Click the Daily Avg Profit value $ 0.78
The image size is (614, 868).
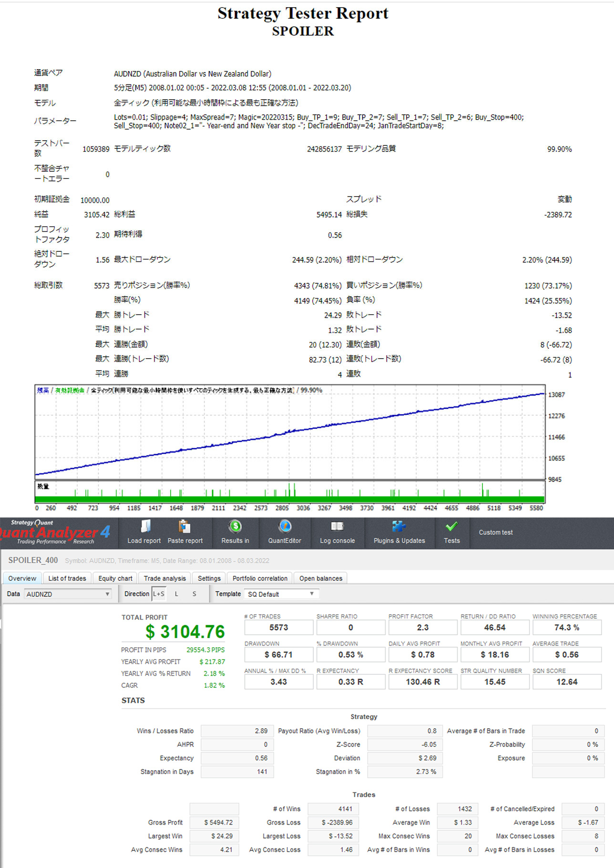(x=423, y=655)
